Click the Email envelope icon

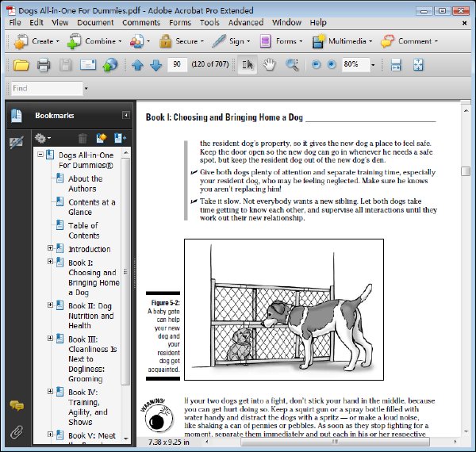coord(88,64)
